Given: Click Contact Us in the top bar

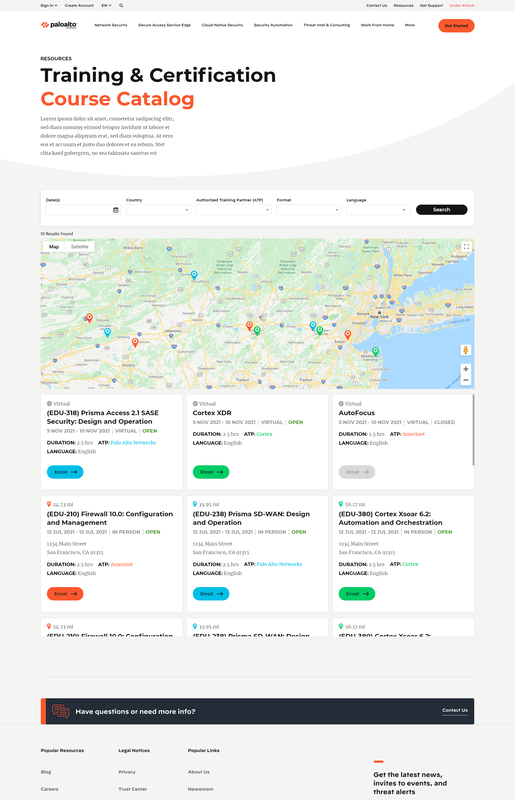Looking at the screenshot, I should click(377, 6).
